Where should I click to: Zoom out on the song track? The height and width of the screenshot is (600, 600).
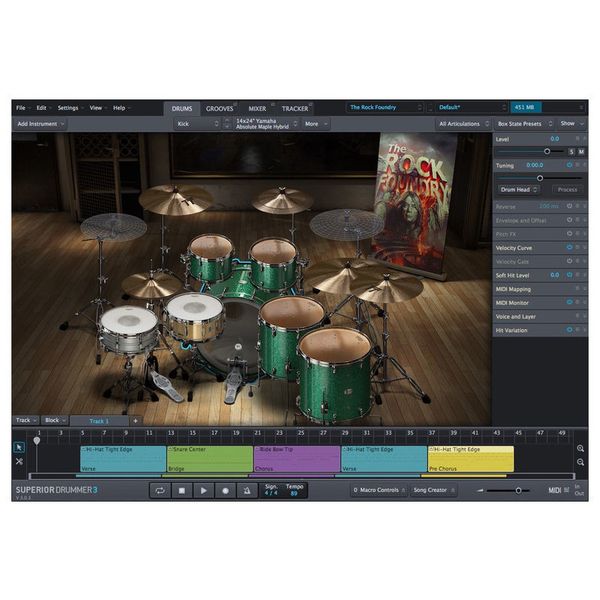pos(580,462)
